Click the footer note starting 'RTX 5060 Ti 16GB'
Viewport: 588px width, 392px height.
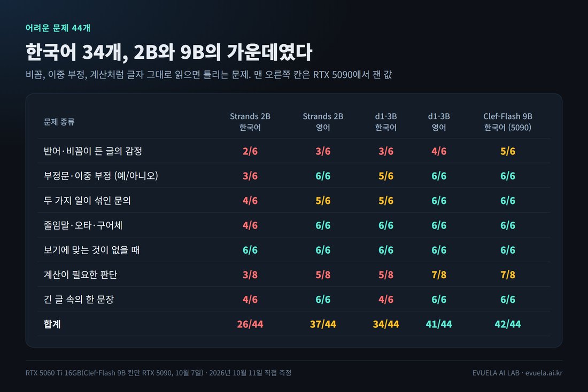click(x=158, y=373)
